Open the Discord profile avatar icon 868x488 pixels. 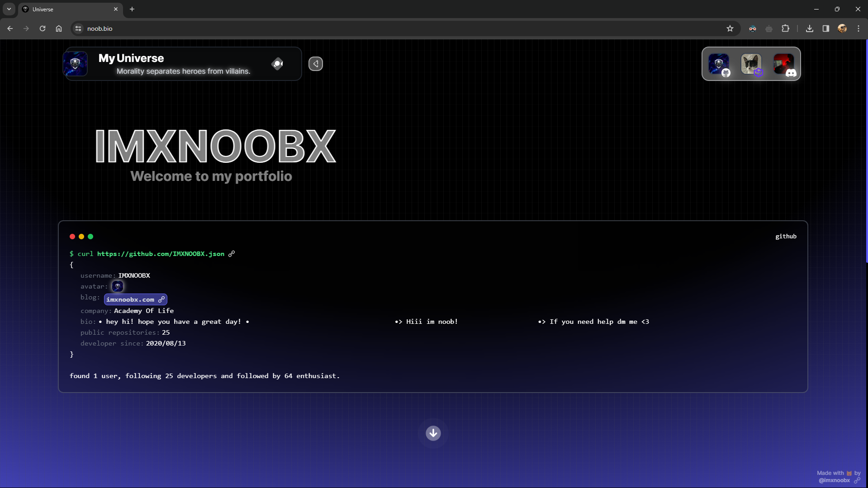pos(784,64)
